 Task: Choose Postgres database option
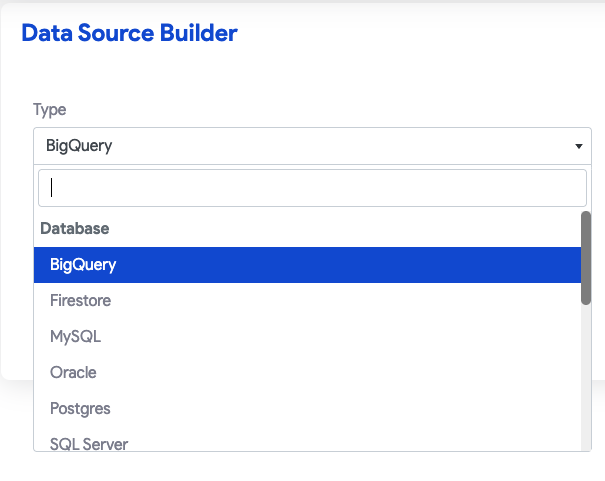307,408
